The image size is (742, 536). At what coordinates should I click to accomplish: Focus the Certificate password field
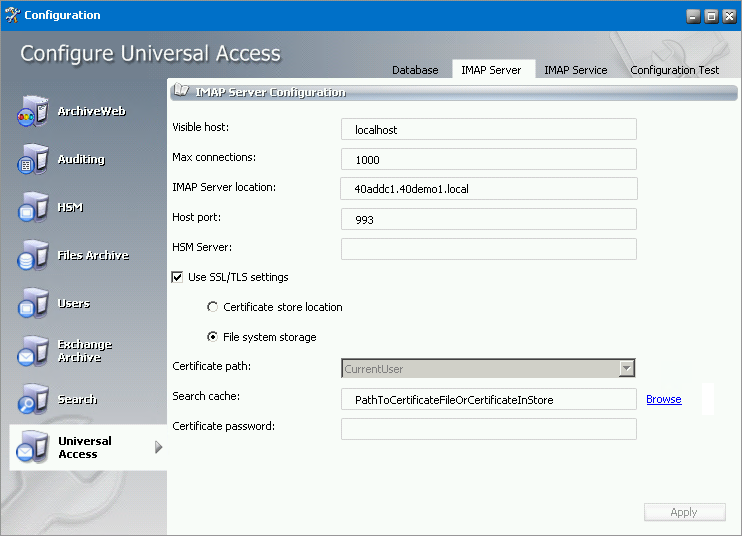pos(489,429)
